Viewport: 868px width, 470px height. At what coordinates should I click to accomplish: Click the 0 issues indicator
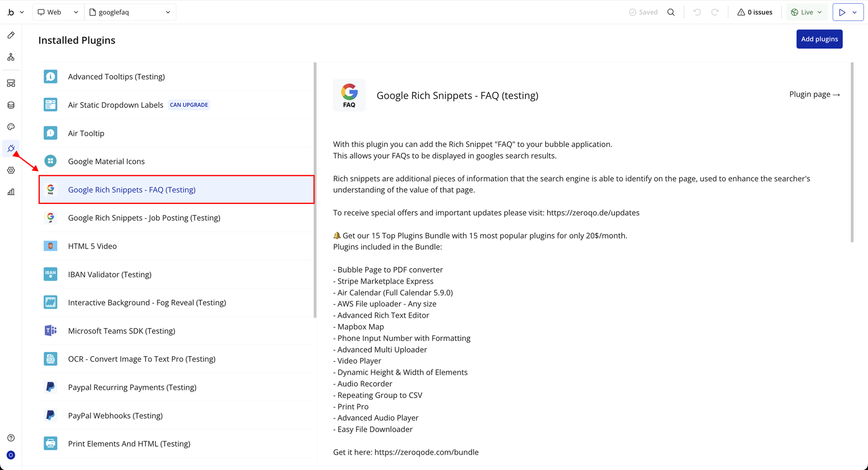pyautogui.click(x=755, y=12)
